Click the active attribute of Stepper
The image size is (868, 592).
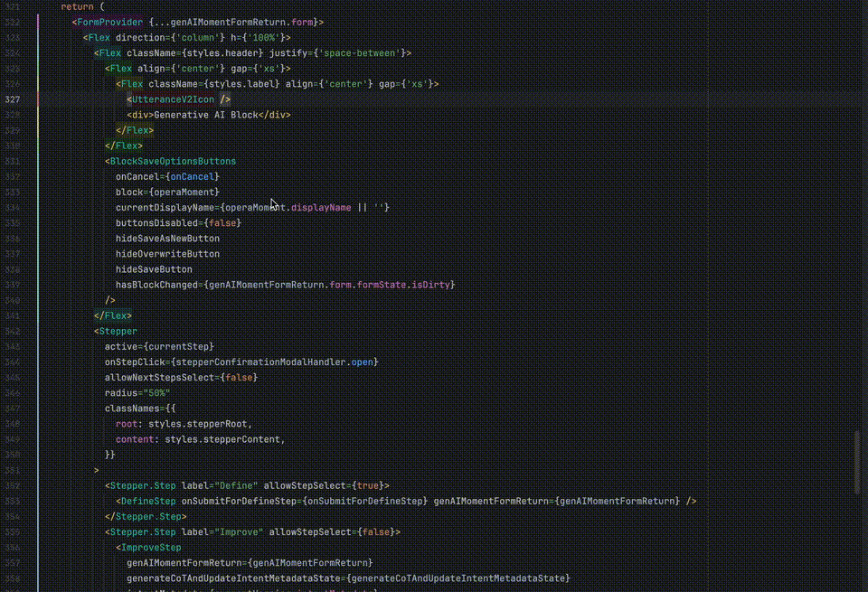point(120,346)
